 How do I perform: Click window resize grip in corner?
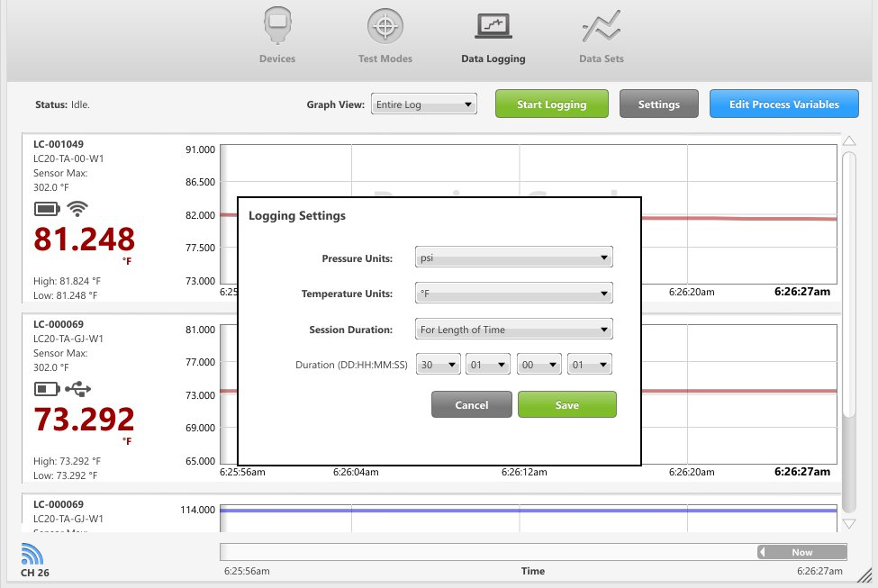864,575
